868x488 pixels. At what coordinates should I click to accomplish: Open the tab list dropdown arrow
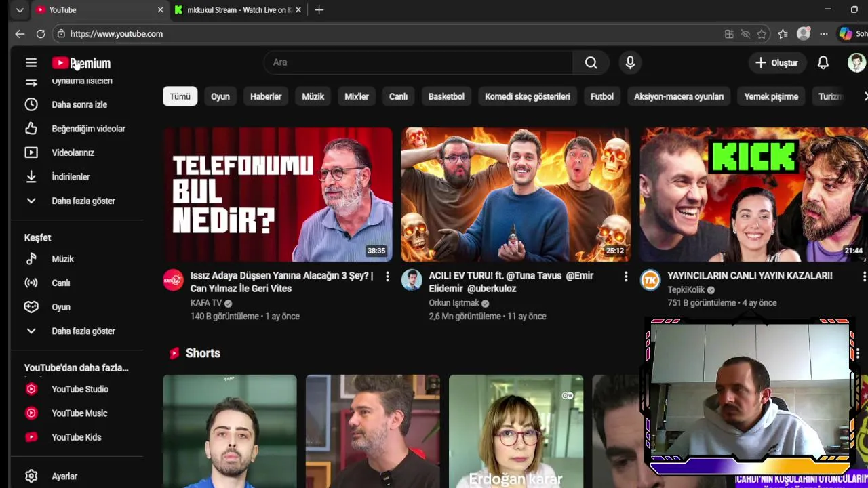(x=20, y=10)
